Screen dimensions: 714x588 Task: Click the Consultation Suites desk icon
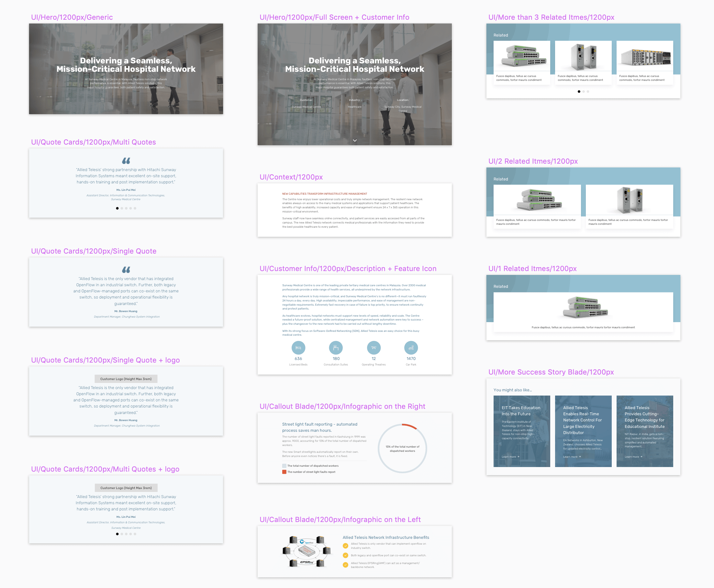[x=336, y=347]
